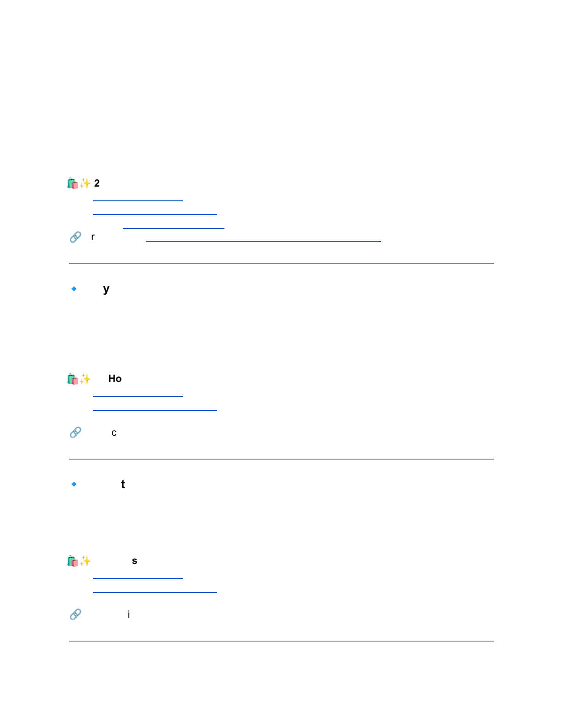Click the shopping bags emoji beside the "2" heading

(x=73, y=184)
